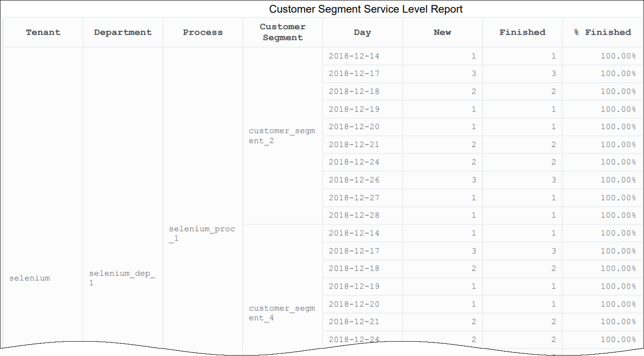Select the customer_segment_2 cell
This screenshot has width=644, height=356.
tap(282, 136)
